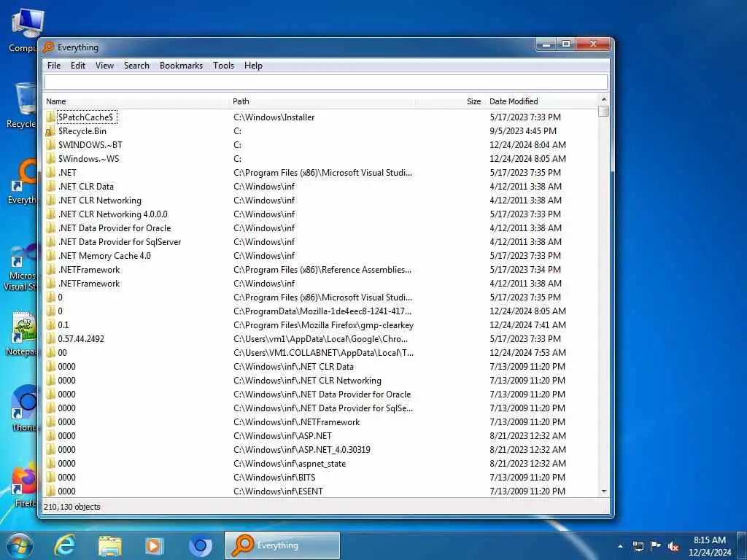The width and height of the screenshot is (747, 560).
Task: Open the Bookmarks menu
Action: [181, 66]
